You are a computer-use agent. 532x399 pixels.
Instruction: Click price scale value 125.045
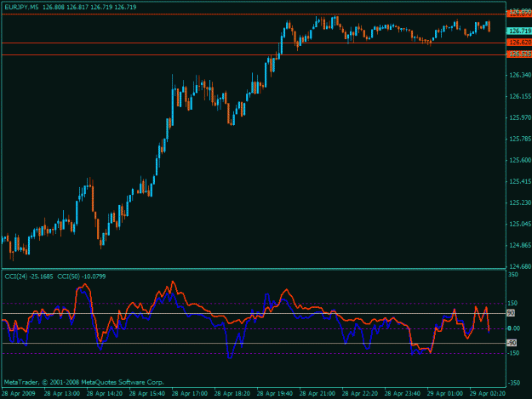pyautogui.click(x=520, y=224)
